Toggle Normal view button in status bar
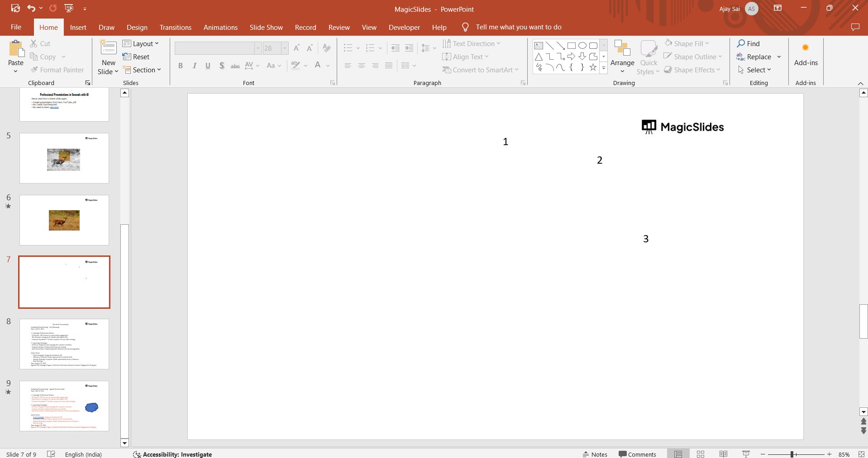The image size is (868, 458). point(678,454)
